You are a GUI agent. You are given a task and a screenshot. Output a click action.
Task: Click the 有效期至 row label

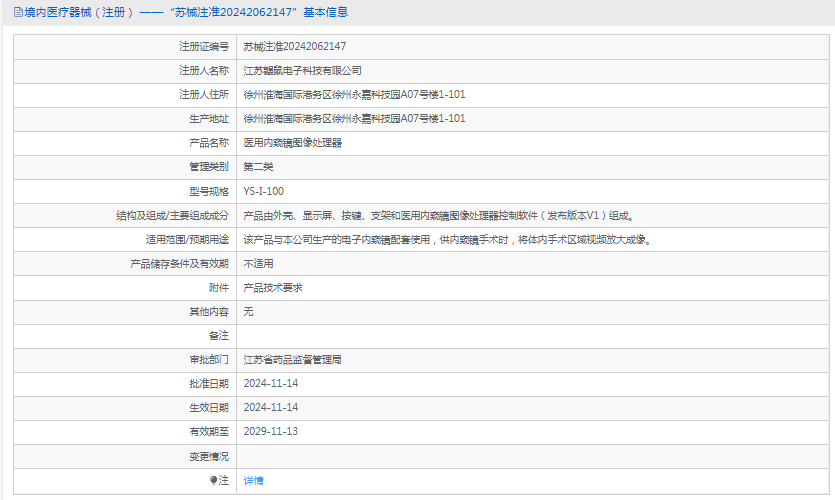click(209, 432)
